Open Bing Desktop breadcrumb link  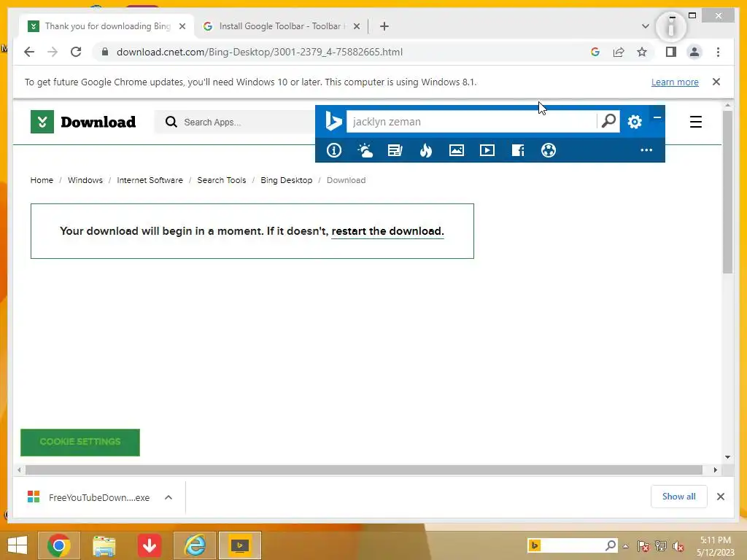pos(286,180)
